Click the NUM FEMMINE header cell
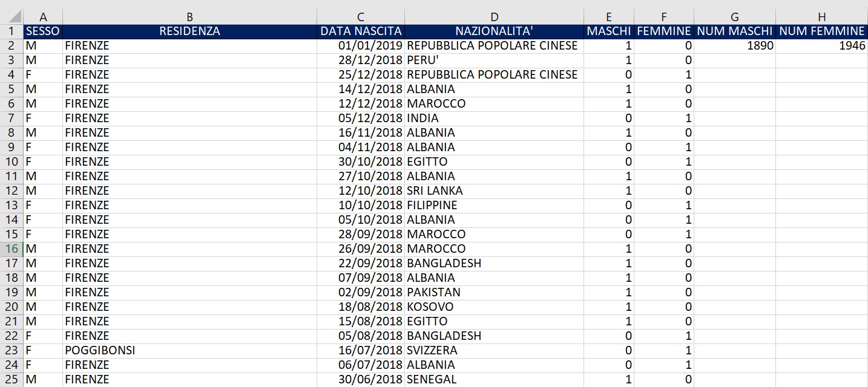This screenshot has width=868, height=387. [822, 31]
